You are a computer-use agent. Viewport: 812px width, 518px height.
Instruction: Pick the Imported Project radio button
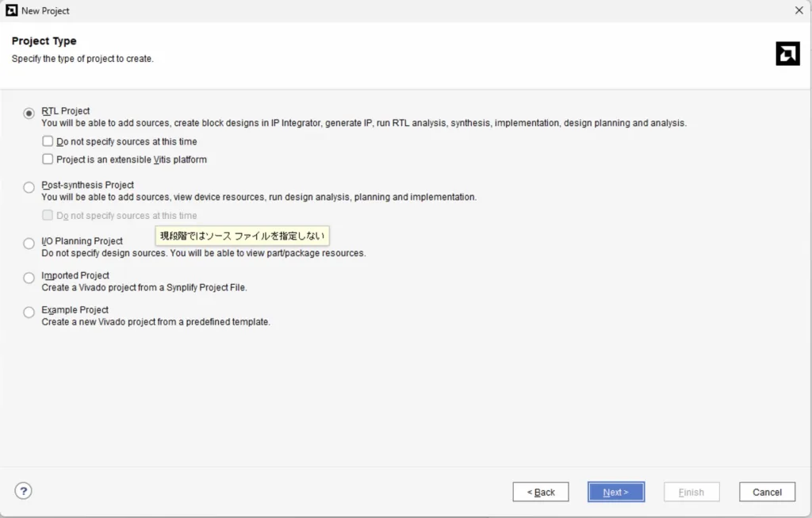(29, 278)
